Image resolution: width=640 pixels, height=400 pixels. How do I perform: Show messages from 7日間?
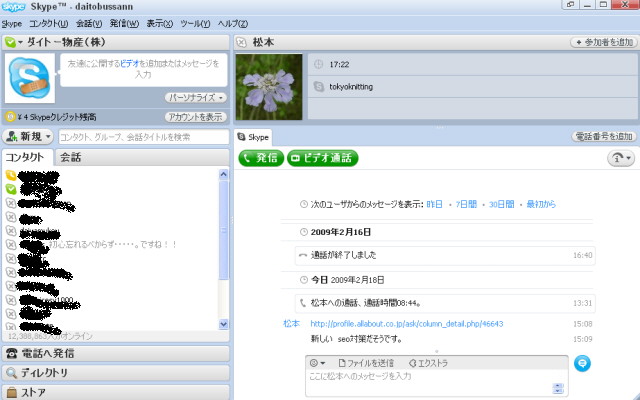tap(466, 204)
